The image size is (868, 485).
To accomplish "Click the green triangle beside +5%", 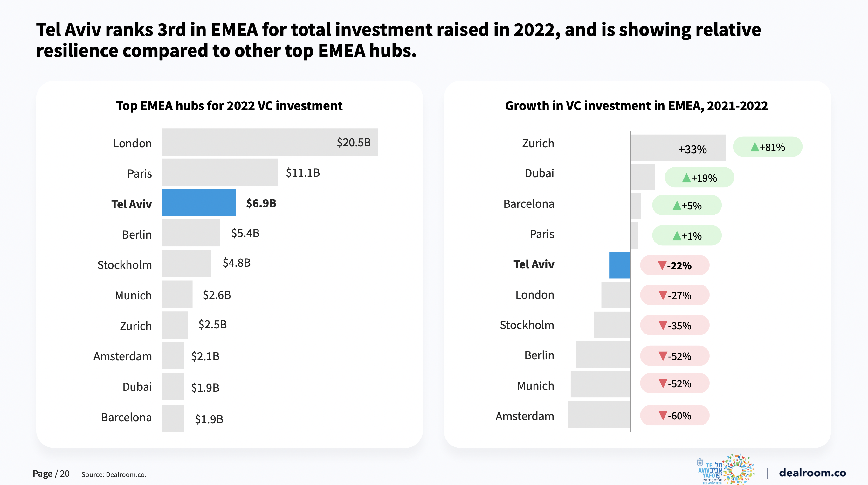I will (677, 205).
